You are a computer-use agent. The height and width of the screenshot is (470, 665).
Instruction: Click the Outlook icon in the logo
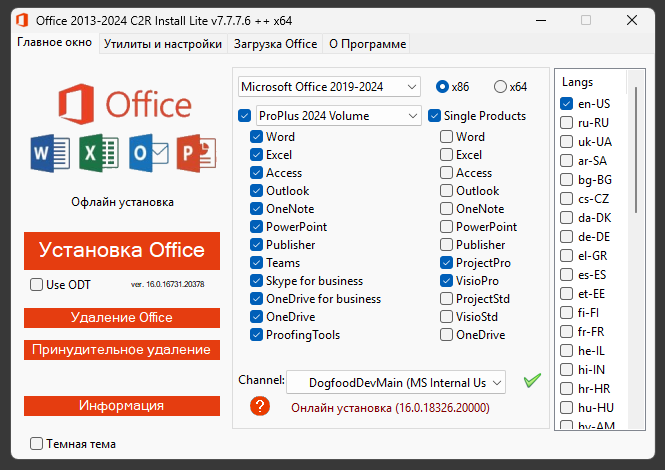[148, 153]
